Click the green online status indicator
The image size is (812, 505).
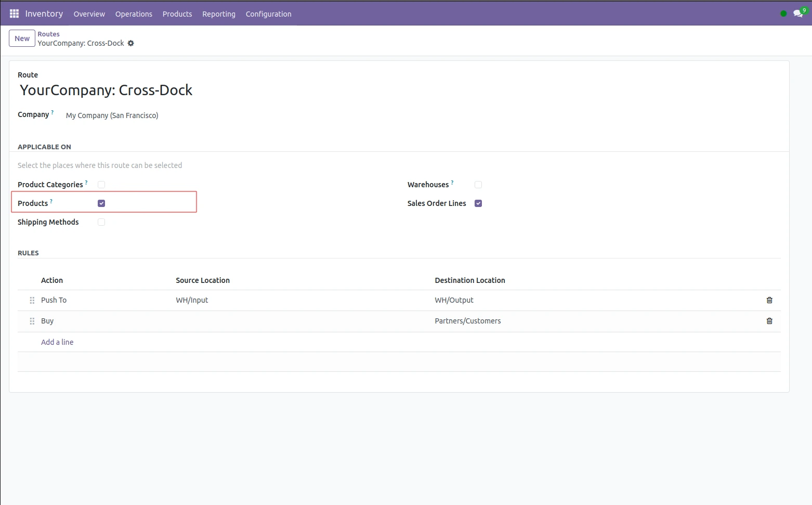[x=783, y=14]
